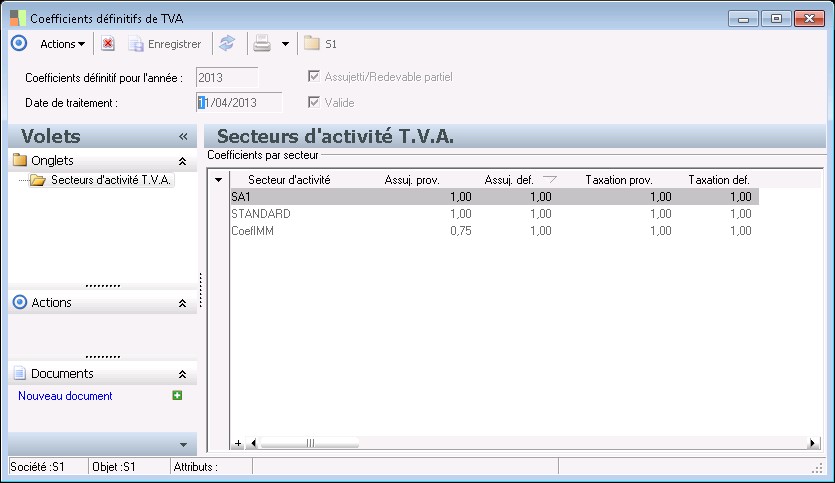835x483 pixels.
Task: Click STANDARD row Taxation def. value 1,00
Action: (741, 214)
